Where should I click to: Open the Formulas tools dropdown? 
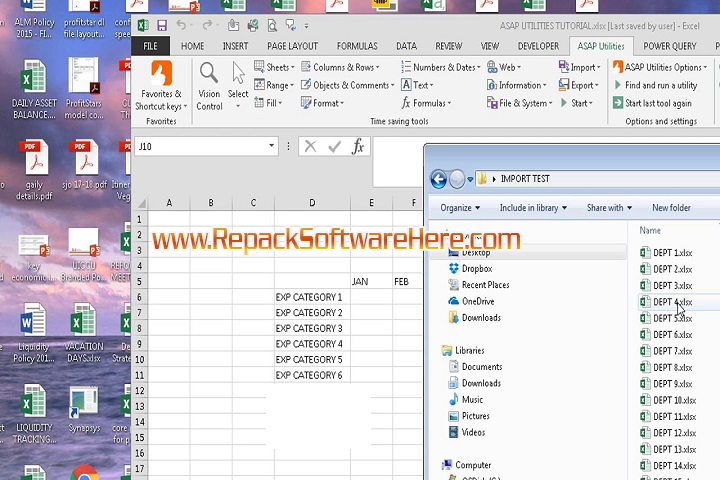click(x=426, y=103)
